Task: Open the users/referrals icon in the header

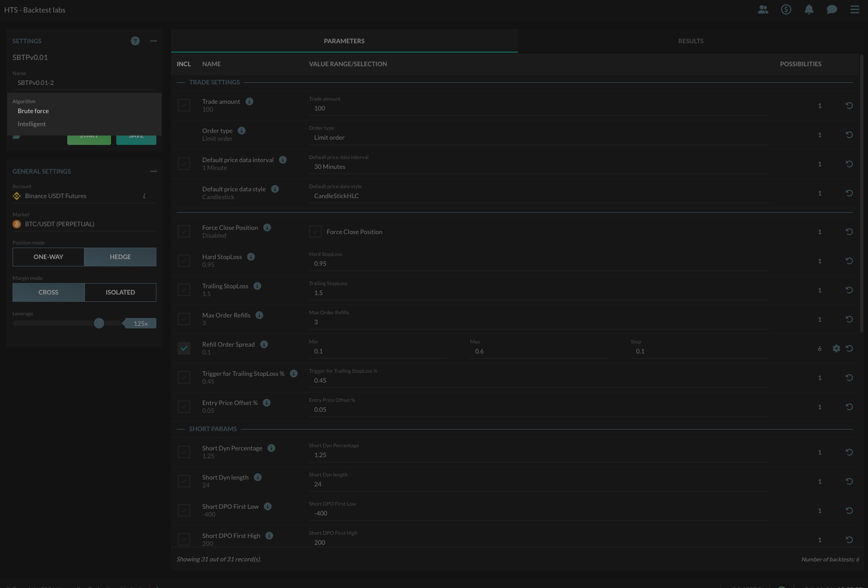Action: click(x=763, y=9)
